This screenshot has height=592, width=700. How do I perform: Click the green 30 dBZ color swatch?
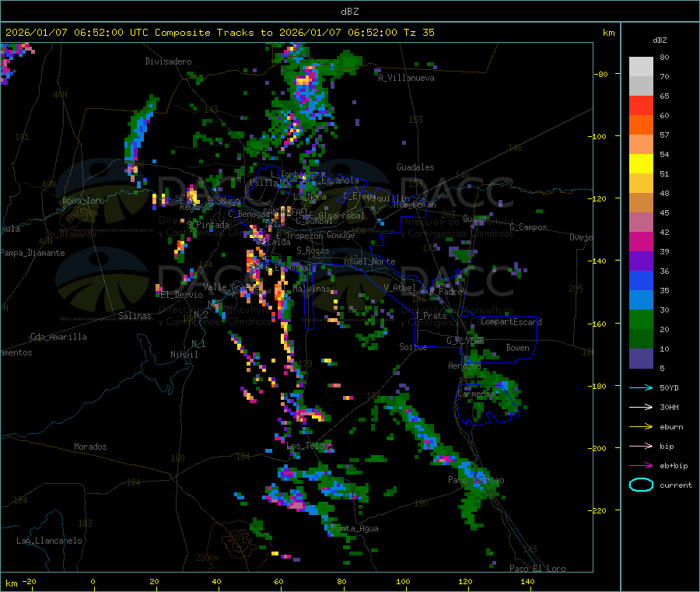(641, 319)
